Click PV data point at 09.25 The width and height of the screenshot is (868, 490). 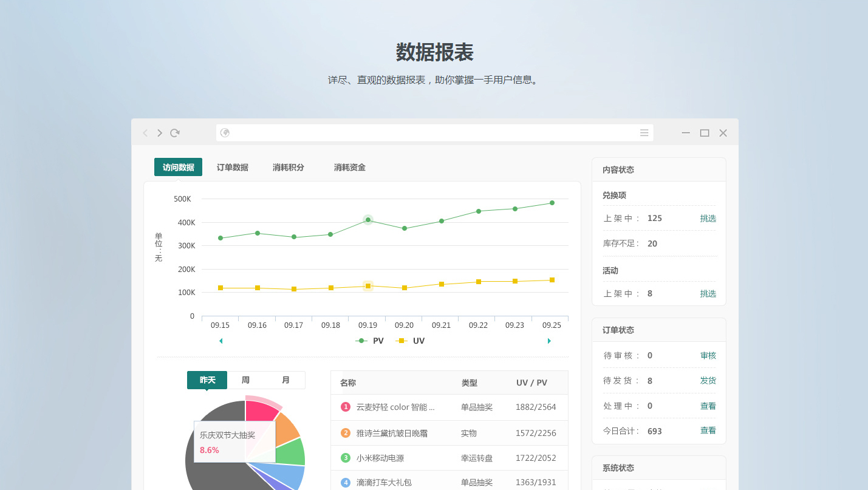(x=552, y=203)
